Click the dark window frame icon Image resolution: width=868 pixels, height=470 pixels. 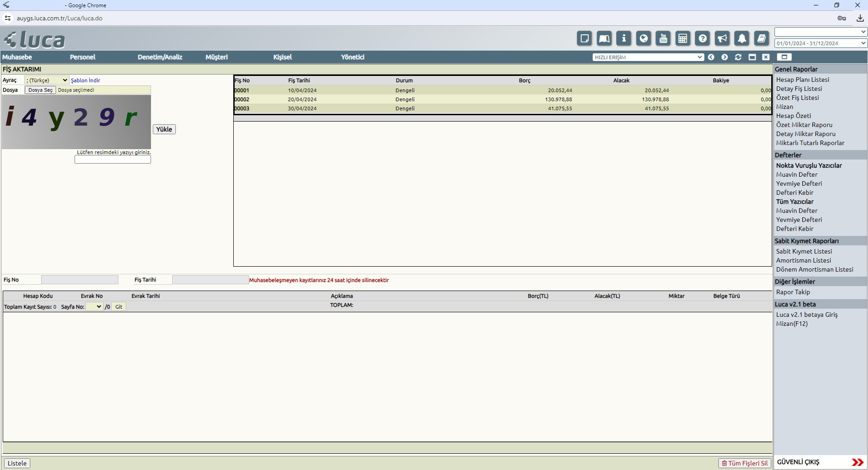coord(752,57)
